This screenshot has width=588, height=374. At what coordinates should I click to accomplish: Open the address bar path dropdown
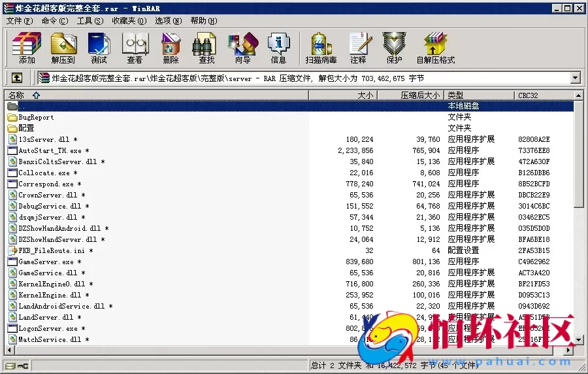click(x=575, y=78)
